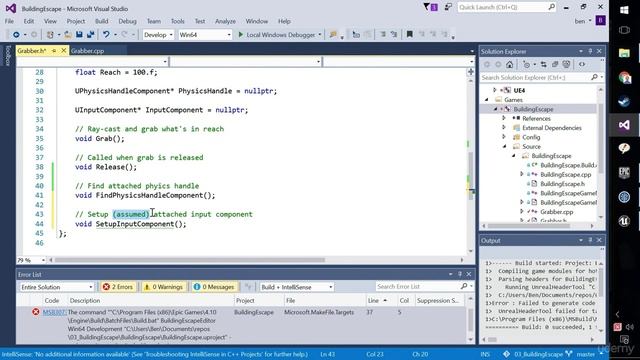This screenshot has width=640, height=360.
Task: Click the Undo arrow icon
Action: 106,35
